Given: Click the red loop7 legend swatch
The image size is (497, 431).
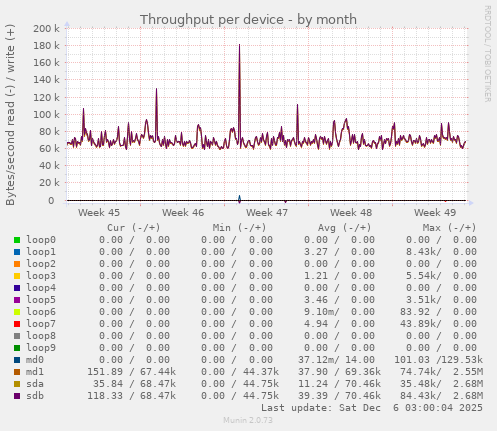Looking at the screenshot, I should point(17,324).
